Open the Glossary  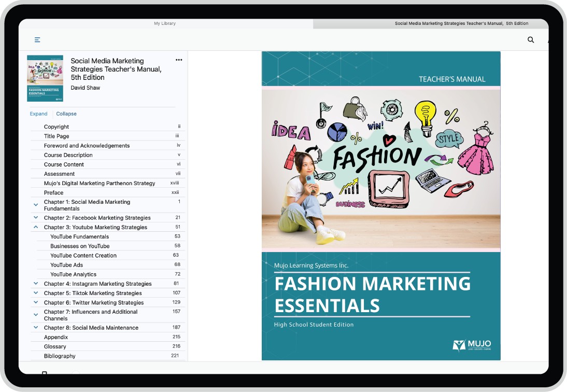[55, 346]
